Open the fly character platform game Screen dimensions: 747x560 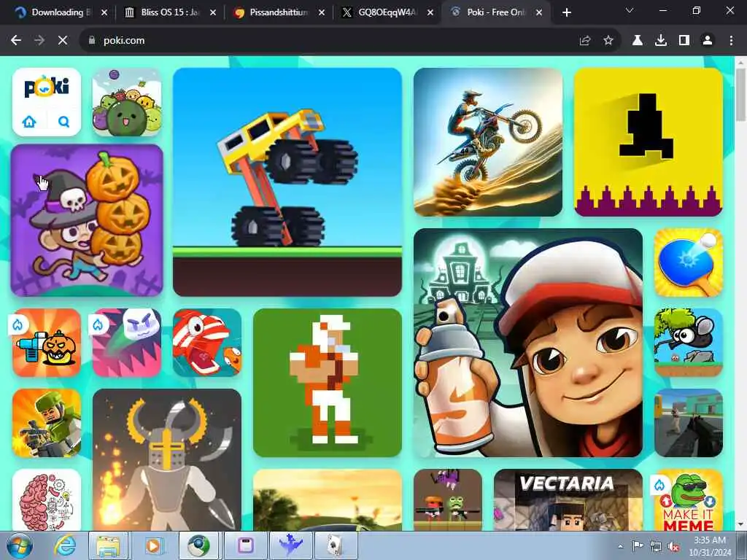click(x=689, y=343)
